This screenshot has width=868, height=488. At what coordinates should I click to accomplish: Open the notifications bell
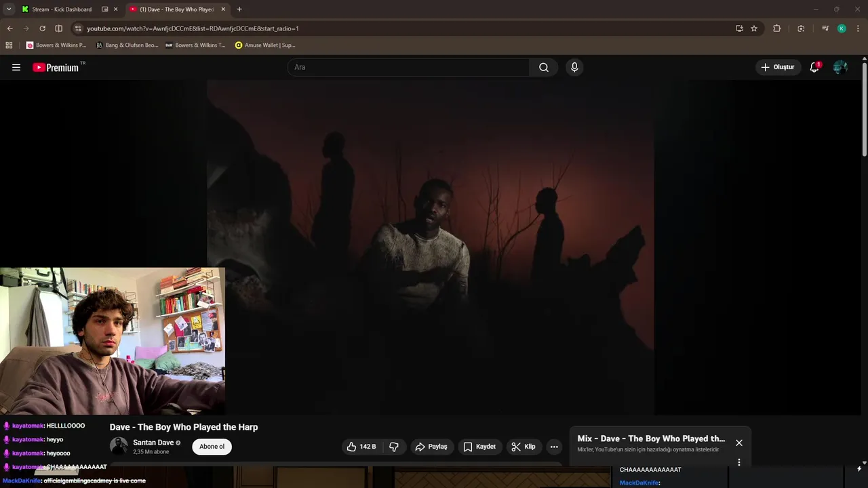click(814, 67)
